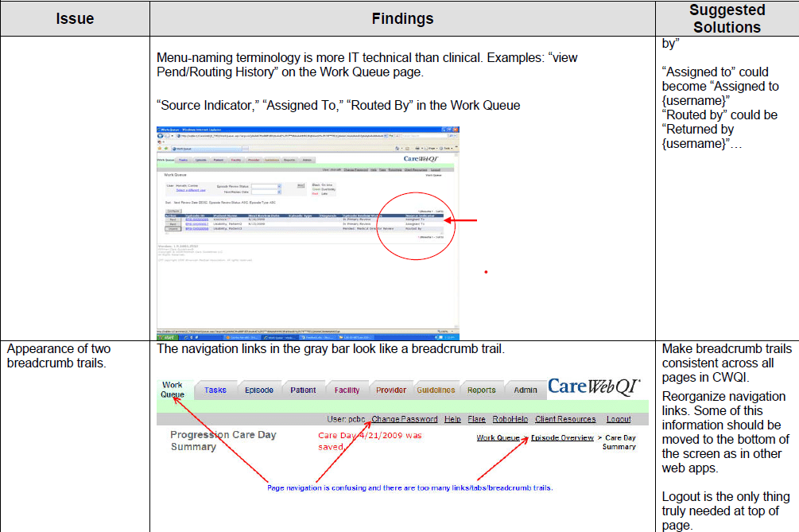The image size is (799, 532).
Task: Open the Episode tab in large navigation bar
Action: tap(259, 390)
